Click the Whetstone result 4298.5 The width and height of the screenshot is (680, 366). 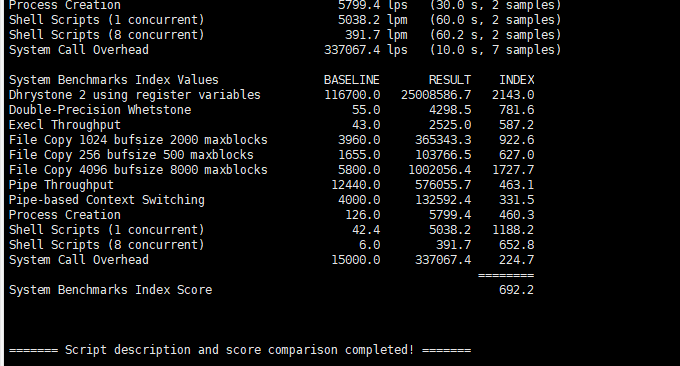click(x=450, y=110)
